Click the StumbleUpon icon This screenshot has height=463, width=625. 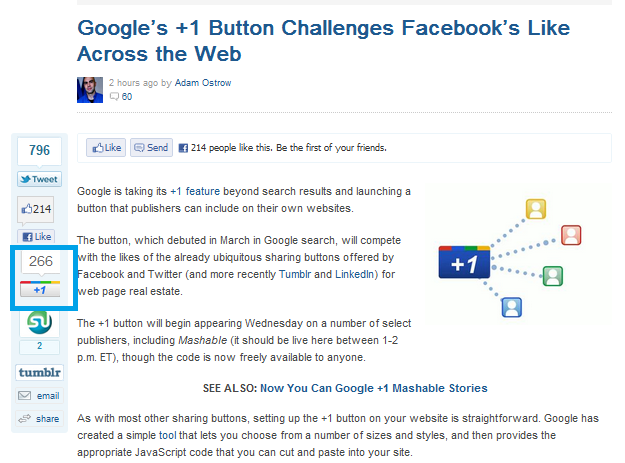(x=39, y=322)
